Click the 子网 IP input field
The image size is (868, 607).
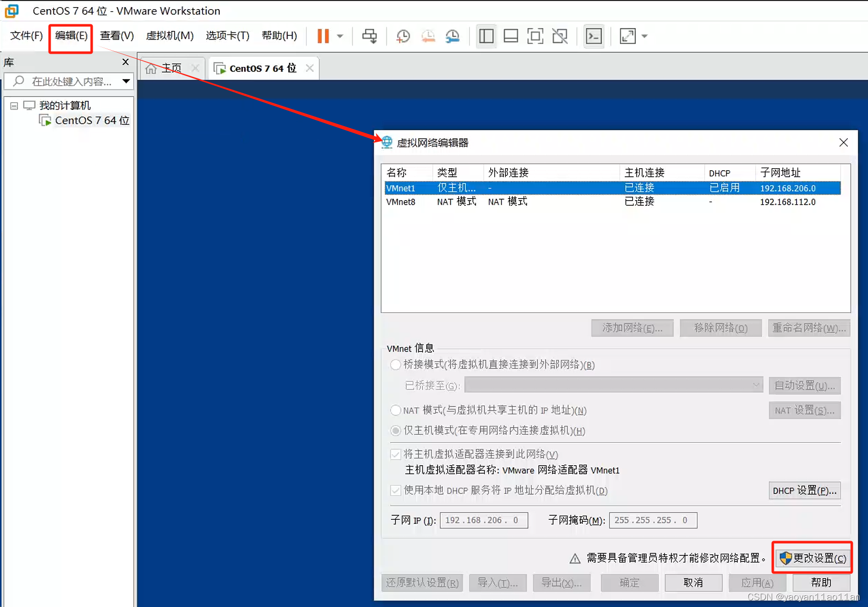tap(484, 520)
